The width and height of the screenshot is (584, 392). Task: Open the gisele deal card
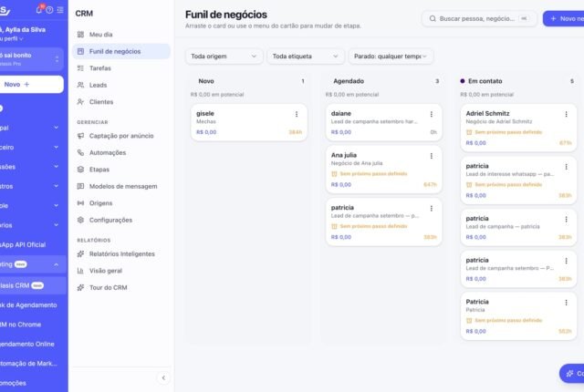pos(249,122)
